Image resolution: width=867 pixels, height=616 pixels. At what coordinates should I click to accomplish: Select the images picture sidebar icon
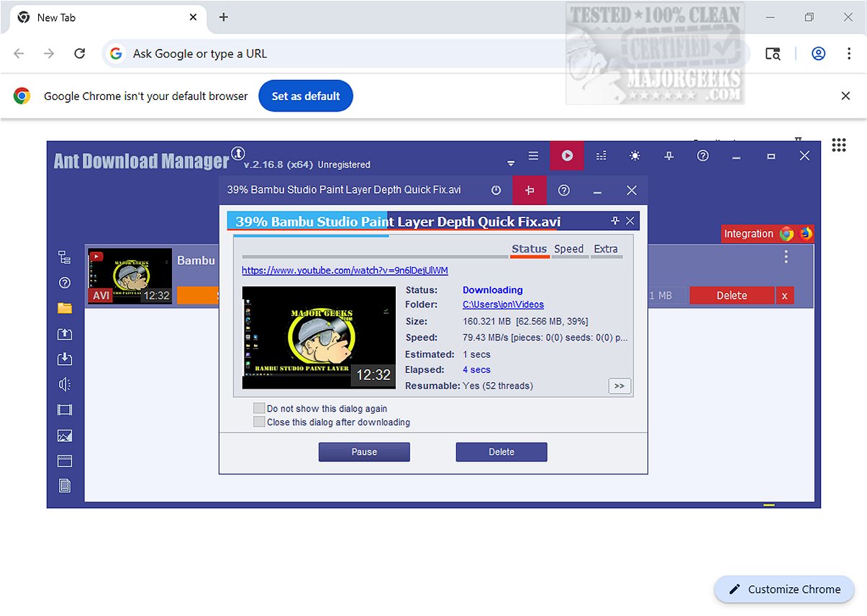coord(65,435)
